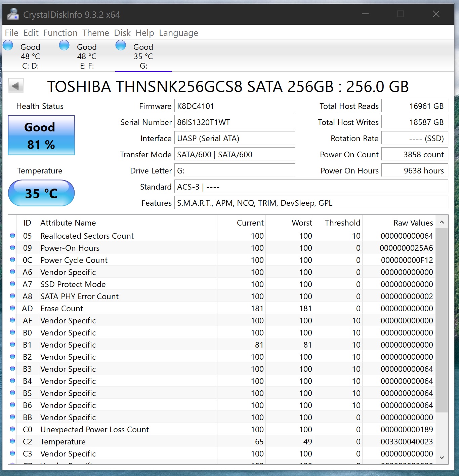Open the Function menu
Screen dimensions: 459x476
coord(60,33)
